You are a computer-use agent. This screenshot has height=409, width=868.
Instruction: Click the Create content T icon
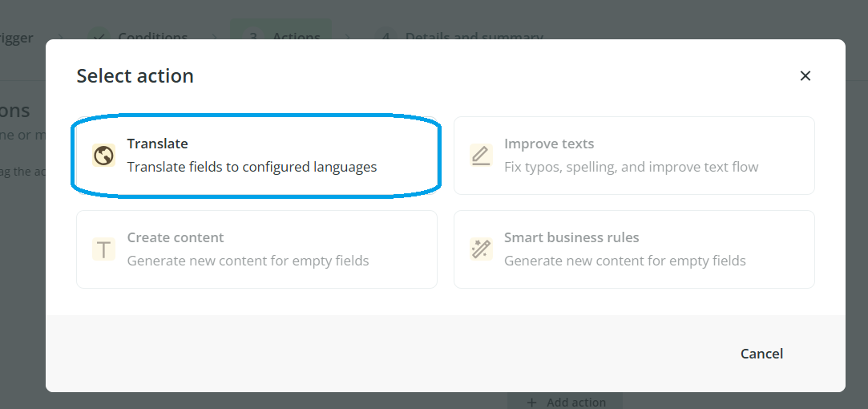(103, 249)
